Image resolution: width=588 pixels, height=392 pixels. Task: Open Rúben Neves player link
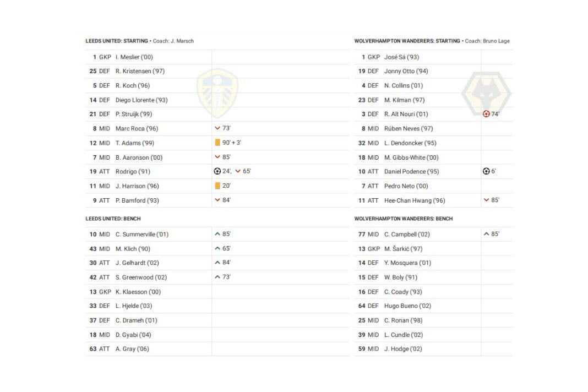point(409,128)
